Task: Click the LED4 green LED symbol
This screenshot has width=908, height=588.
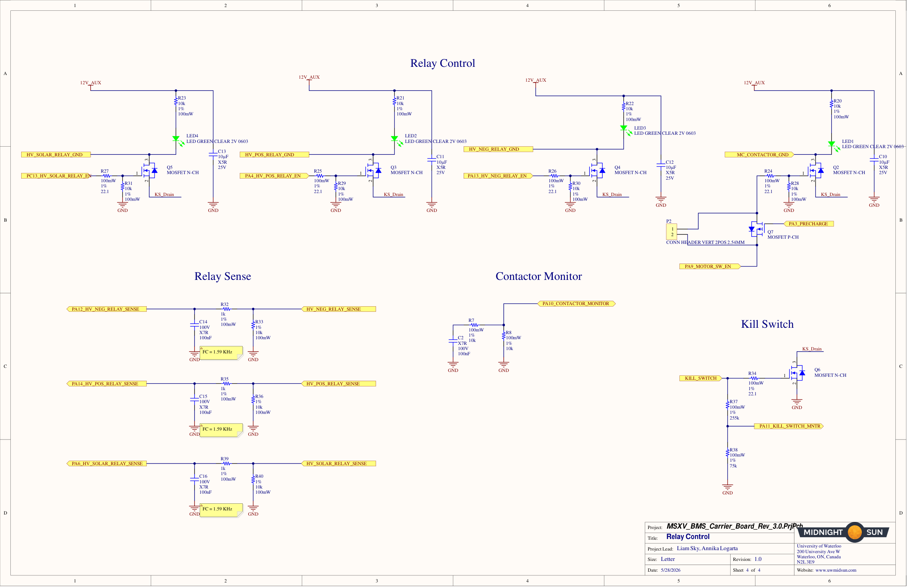Action: pyautogui.click(x=178, y=141)
